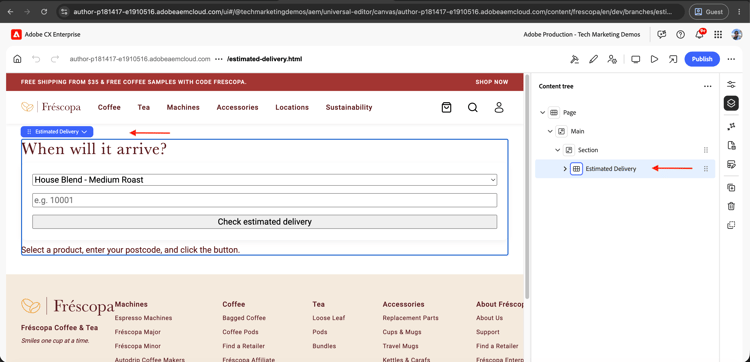Viewport: 750px width, 362px height.
Task: Go to the editor home icon
Action: (17, 59)
